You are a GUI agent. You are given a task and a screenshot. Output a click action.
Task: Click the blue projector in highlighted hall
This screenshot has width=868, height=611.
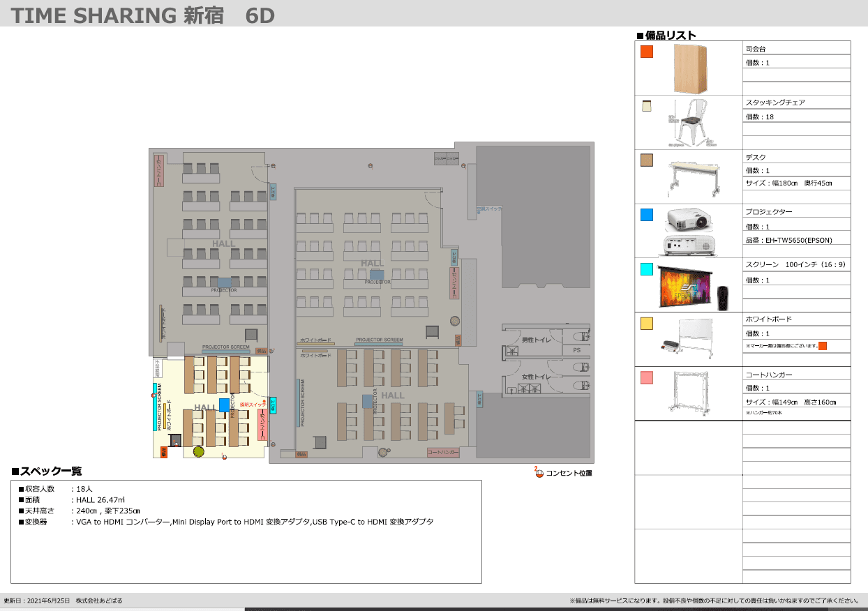(x=224, y=405)
